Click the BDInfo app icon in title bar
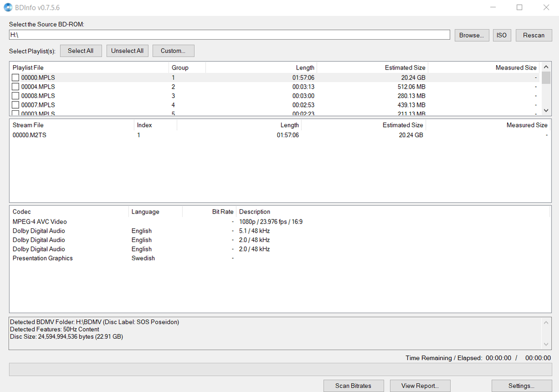The height and width of the screenshot is (392, 559). 8,7
